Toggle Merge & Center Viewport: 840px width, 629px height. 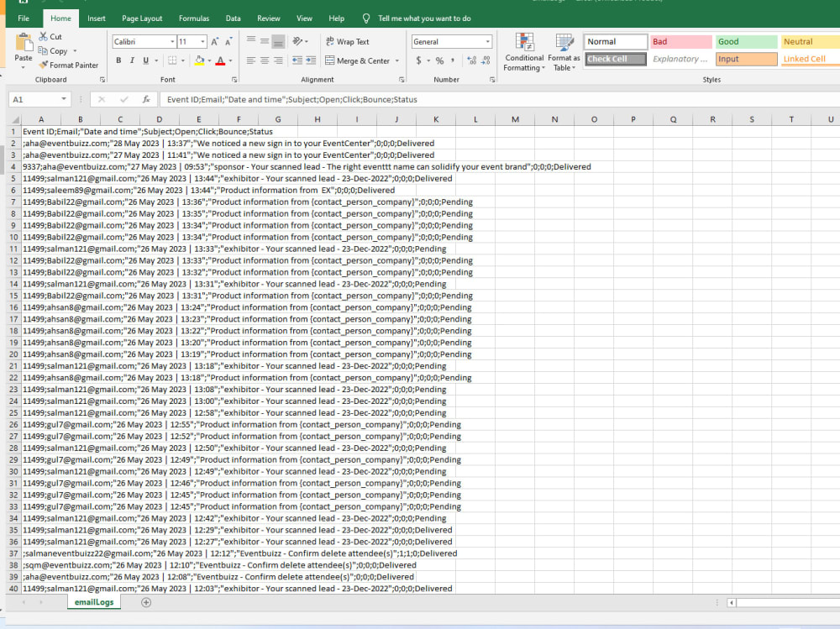357,60
